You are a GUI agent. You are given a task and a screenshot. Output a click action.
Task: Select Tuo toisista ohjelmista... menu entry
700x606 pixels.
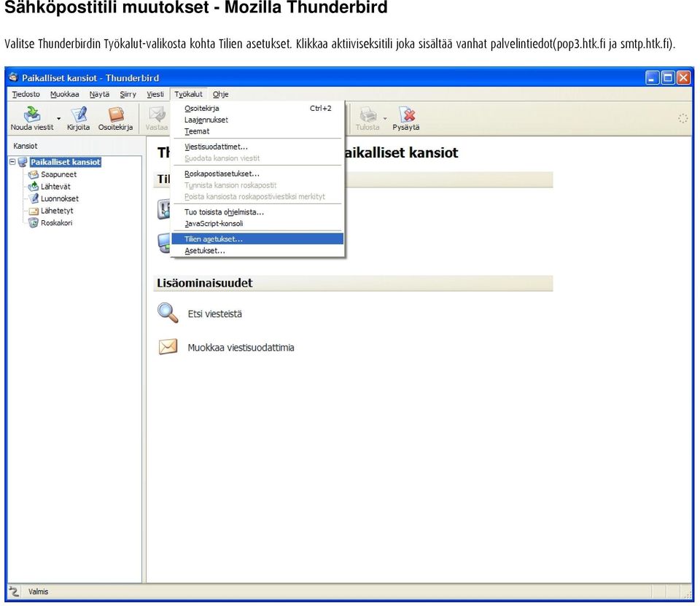257,212
